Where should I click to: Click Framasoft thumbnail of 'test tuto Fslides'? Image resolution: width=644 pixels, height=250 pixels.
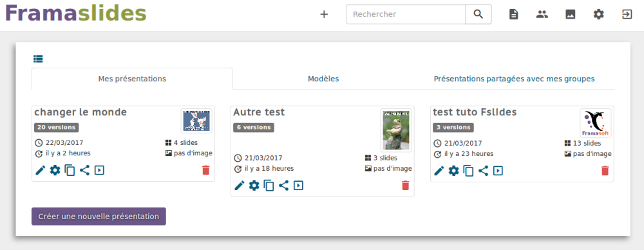(x=596, y=123)
